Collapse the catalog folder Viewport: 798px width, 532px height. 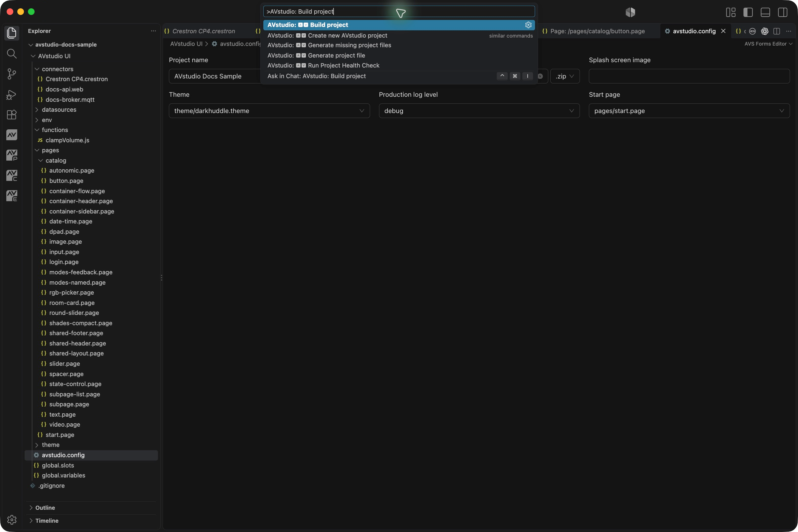[56, 161]
